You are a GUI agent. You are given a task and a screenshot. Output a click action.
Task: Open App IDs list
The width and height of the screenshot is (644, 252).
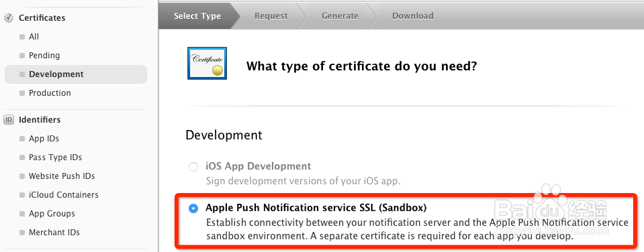pos(44,139)
